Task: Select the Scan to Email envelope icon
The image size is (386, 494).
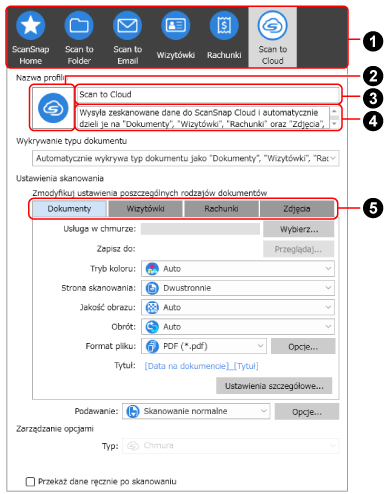Action: tap(128, 25)
